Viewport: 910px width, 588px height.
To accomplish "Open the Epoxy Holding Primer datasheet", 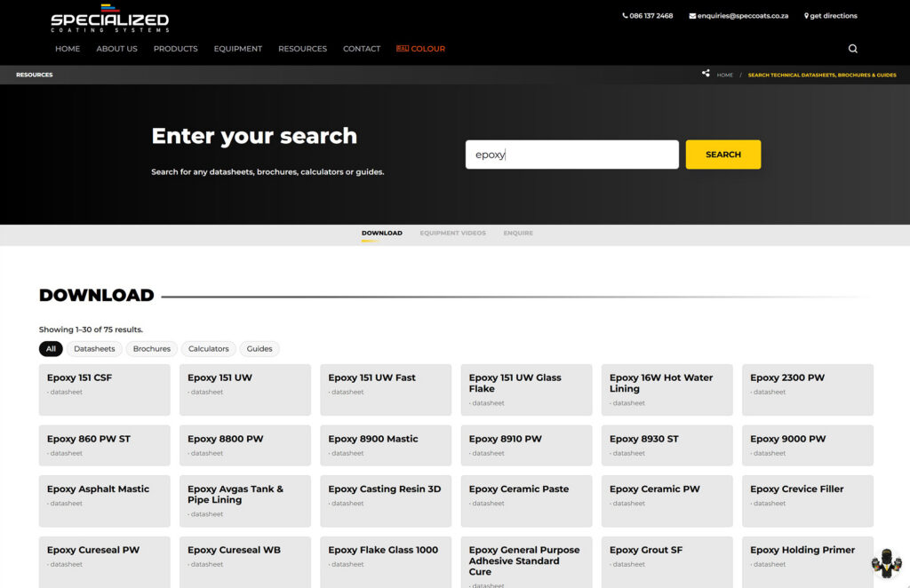I will click(x=807, y=562).
